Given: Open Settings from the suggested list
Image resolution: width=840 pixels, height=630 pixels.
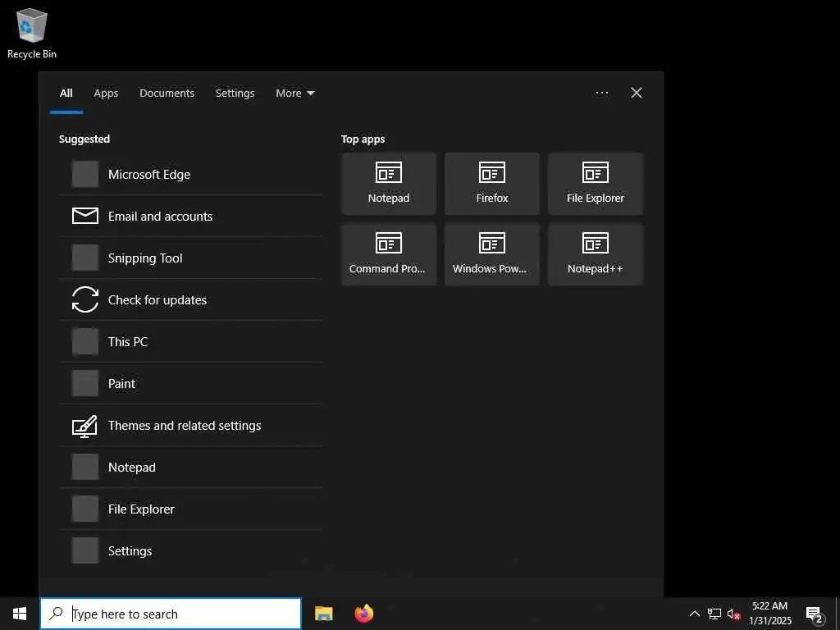Looking at the screenshot, I should click(x=190, y=550).
